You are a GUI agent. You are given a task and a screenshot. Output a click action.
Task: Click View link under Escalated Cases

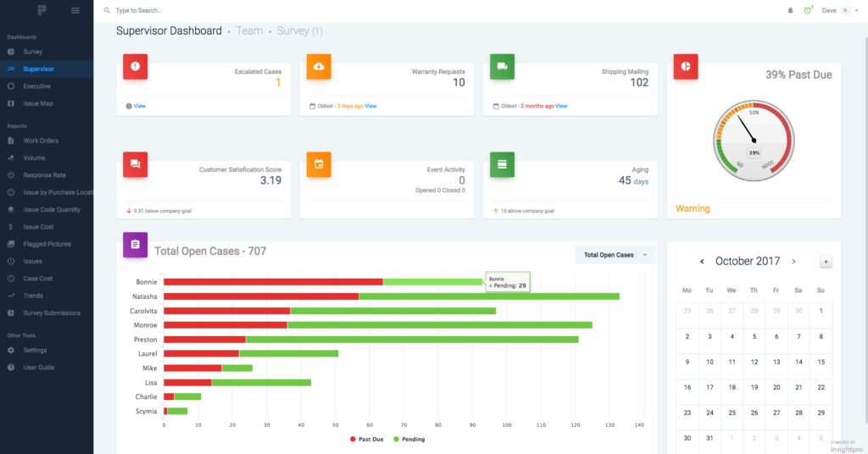(140, 106)
